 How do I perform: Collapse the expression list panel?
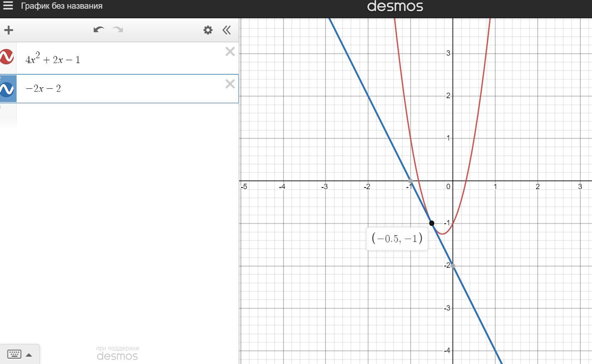(227, 30)
